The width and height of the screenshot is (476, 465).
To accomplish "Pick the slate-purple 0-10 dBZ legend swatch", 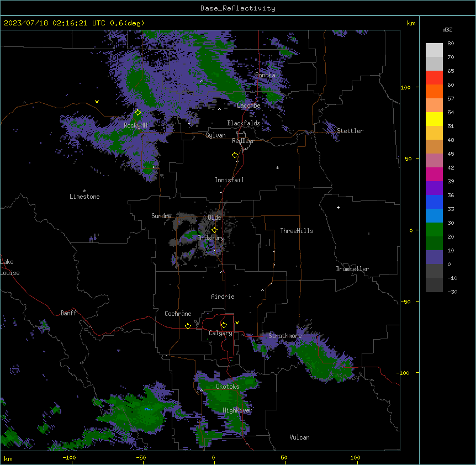I will click(x=434, y=257).
